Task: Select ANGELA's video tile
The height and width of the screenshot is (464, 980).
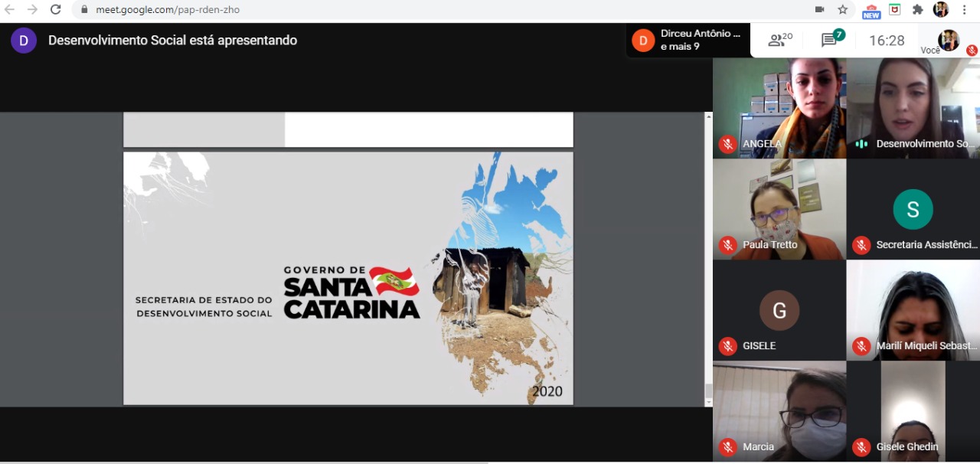Action: click(x=779, y=108)
